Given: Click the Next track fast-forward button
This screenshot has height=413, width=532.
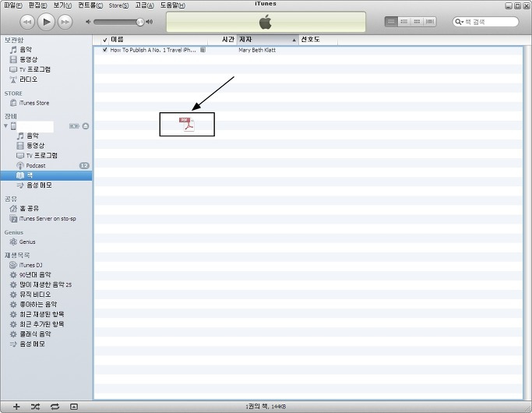Looking at the screenshot, I should 65,22.
